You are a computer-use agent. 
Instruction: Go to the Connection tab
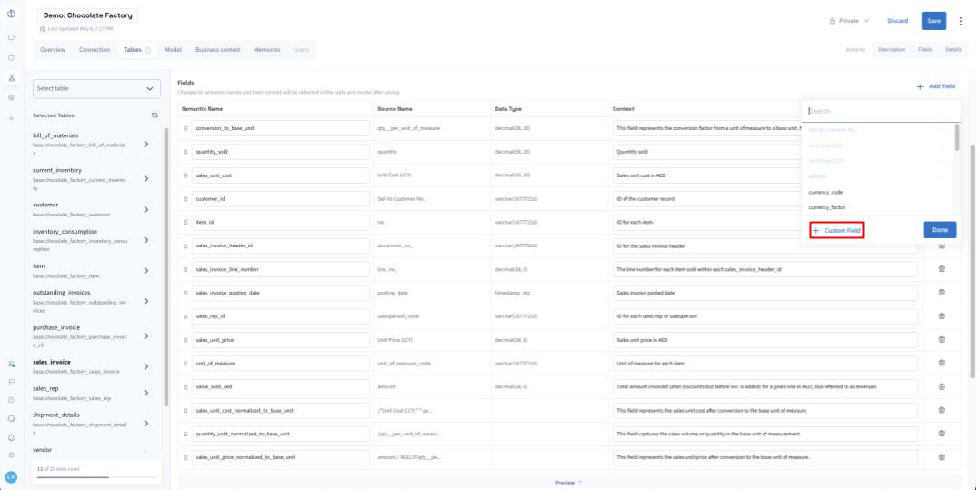point(95,50)
